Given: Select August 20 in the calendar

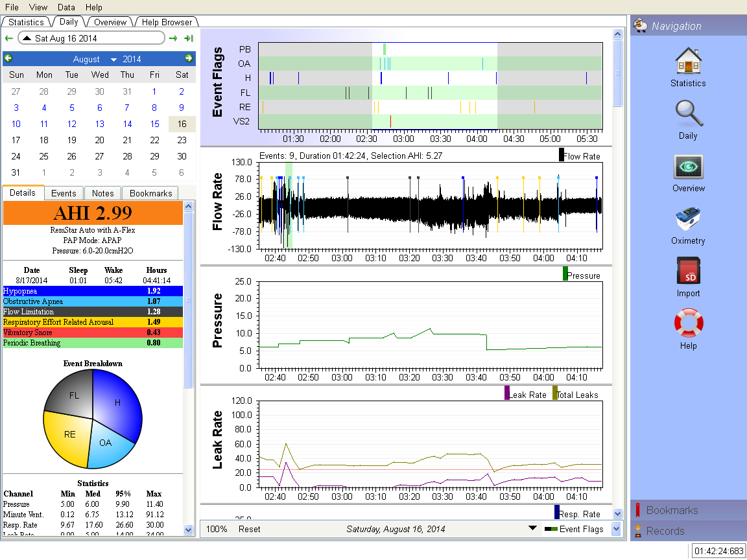Looking at the screenshot, I should click(99, 140).
